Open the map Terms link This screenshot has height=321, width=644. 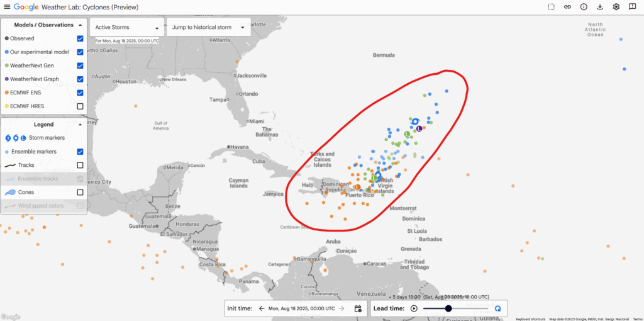pos(637,319)
